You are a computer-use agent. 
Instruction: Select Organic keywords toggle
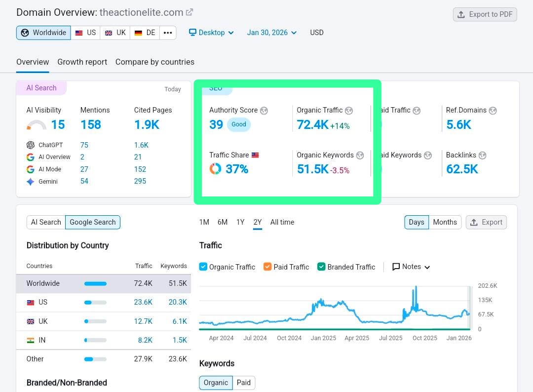[216, 383]
